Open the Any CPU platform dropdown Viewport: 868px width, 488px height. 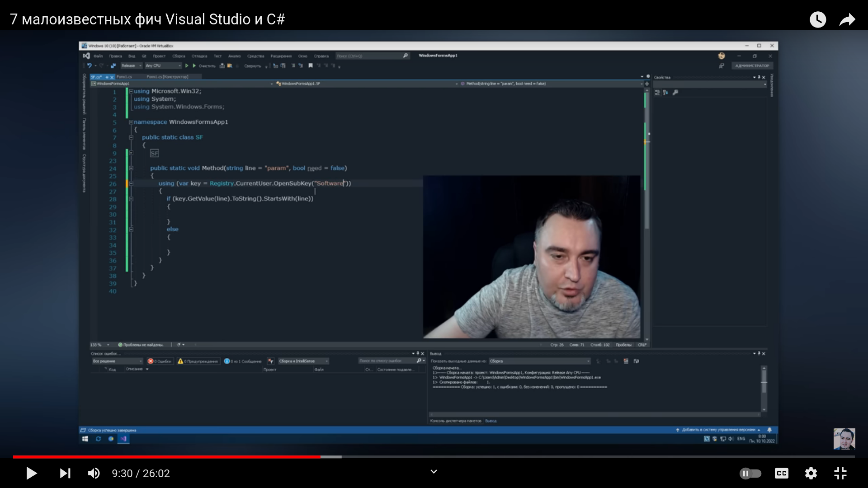click(x=163, y=66)
